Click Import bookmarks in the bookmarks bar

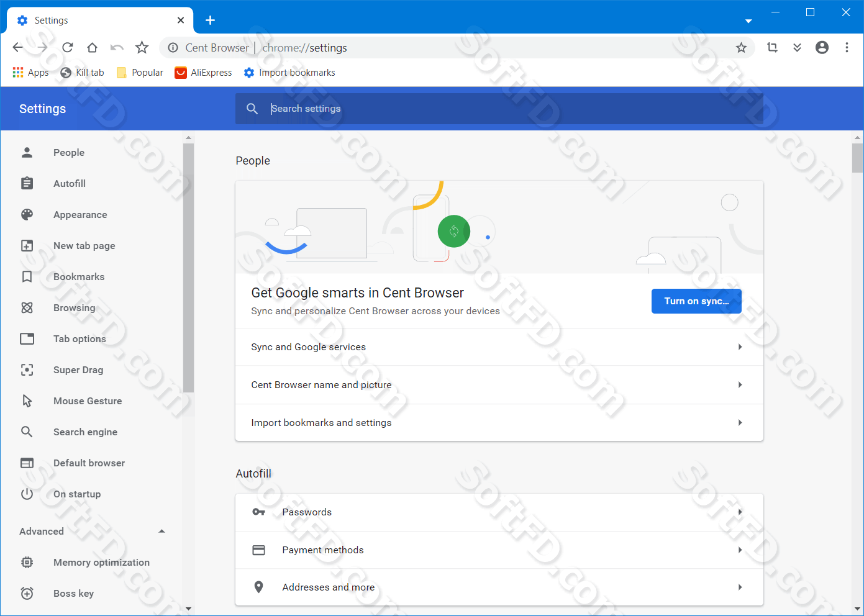click(x=289, y=73)
